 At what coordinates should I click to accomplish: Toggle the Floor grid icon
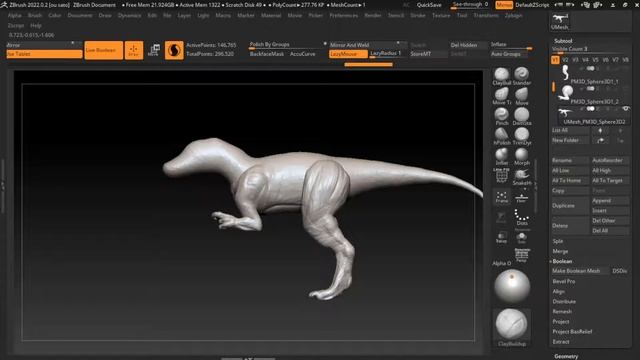click(x=521, y=198)
